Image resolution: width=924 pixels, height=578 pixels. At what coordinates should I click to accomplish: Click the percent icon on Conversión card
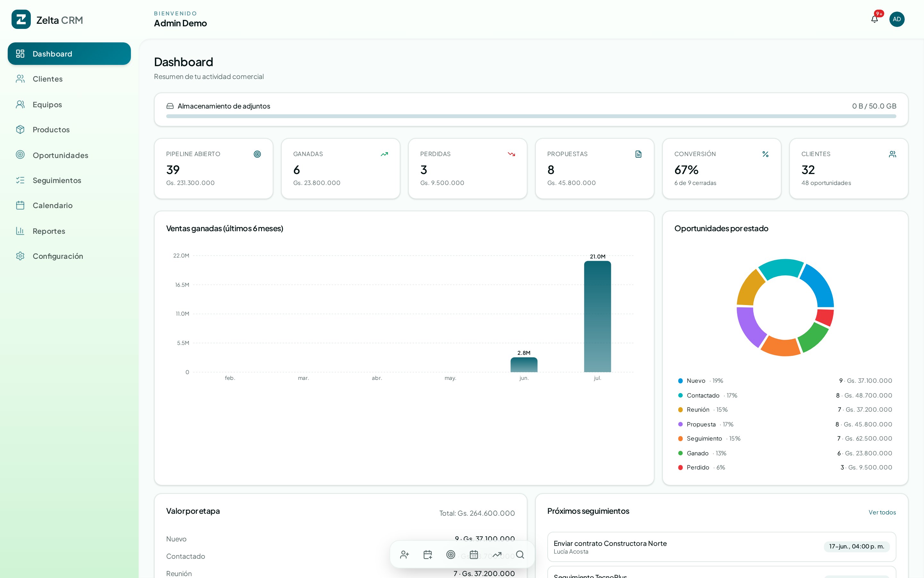point(765,154)
